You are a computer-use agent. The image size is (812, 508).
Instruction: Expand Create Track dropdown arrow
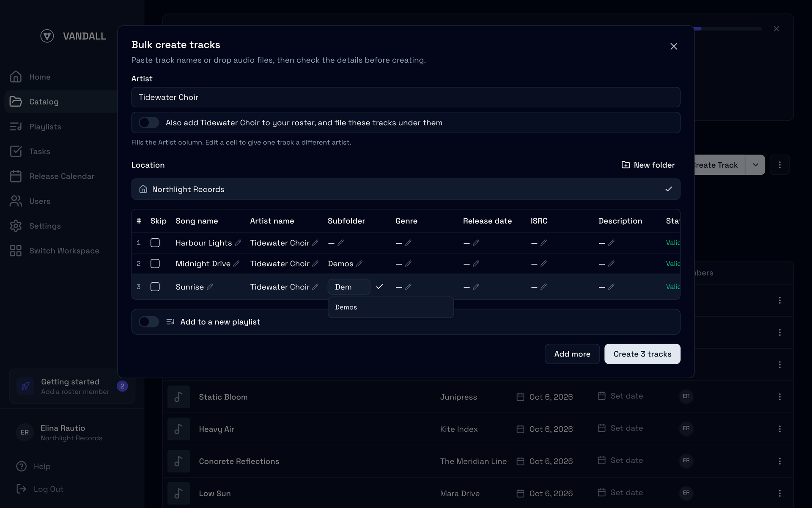coord(755,165)
